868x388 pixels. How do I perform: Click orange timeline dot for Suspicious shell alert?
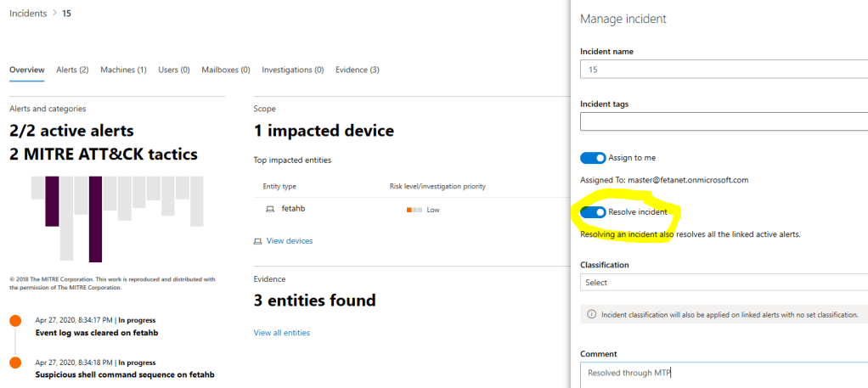(14, 363)
